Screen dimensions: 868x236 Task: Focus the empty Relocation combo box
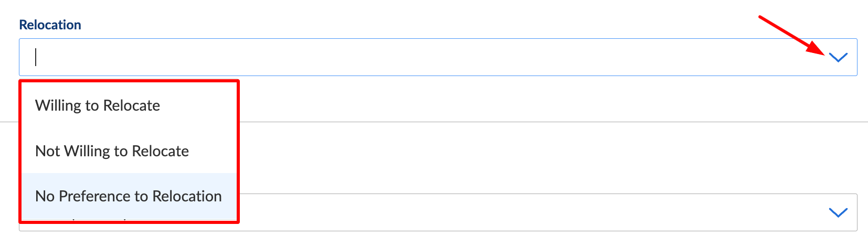pos(420,57)
